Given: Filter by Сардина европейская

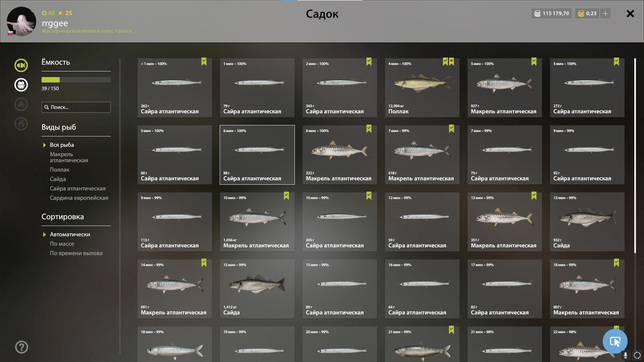Looking at the screenshot, I should tap(79, 198).
